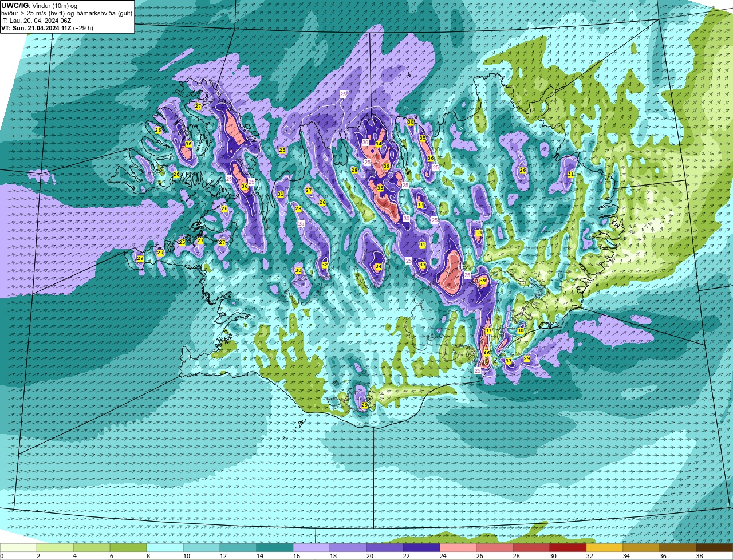Image resolution: width=733 pixels, height=560 pixels.
Task: Click the '14' tick label on color scale
Action: coord(260,556)
